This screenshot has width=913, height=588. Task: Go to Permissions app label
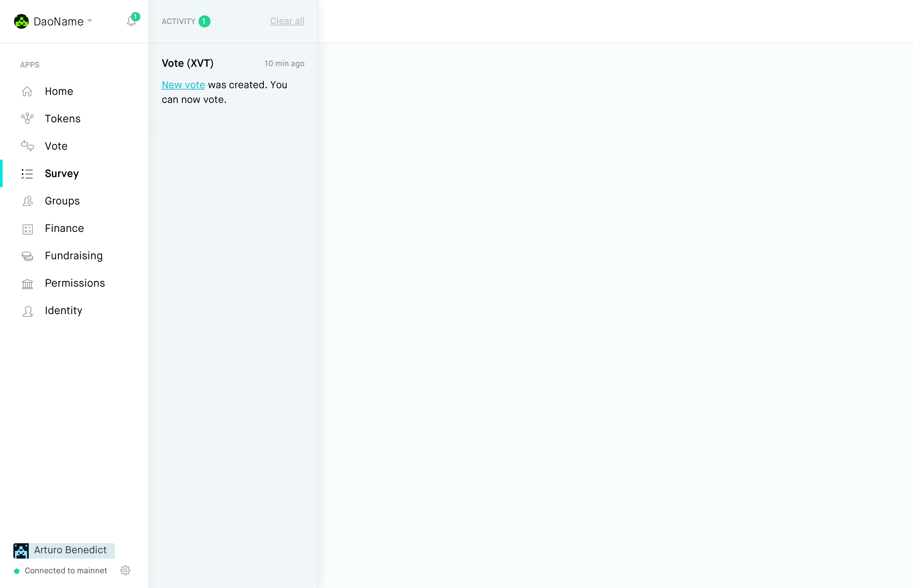[75, 283]
